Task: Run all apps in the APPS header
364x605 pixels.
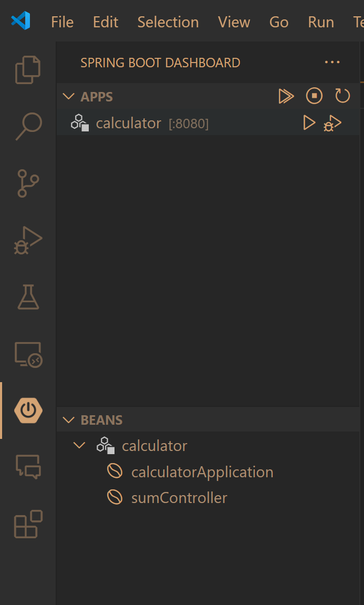Action: pyautogui.click(x=286, y=96)
